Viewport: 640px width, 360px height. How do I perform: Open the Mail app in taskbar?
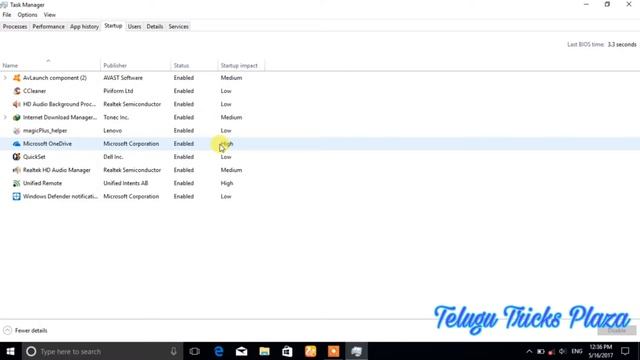[x=242, y=351]
